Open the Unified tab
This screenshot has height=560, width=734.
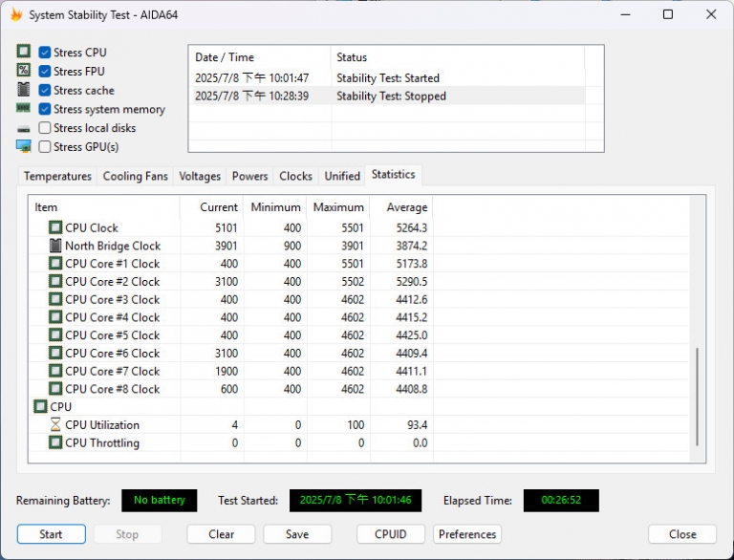click(342, 176)
